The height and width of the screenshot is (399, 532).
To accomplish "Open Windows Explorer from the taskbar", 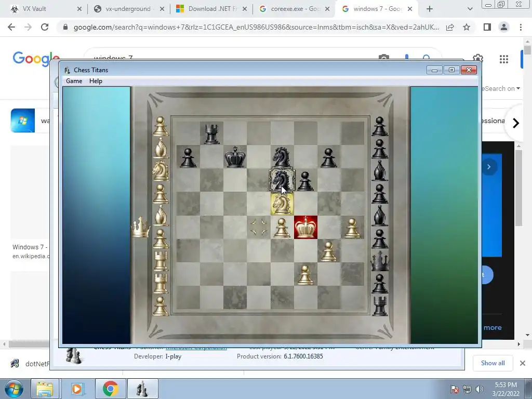I will click(45, 389).
